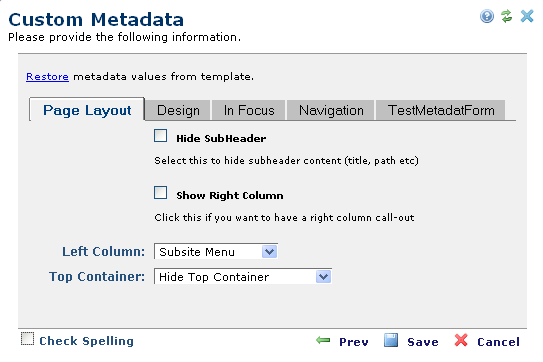Select the TestMetadatForm tab
This screenshot has width=543, height=362.
click(441, 111)
